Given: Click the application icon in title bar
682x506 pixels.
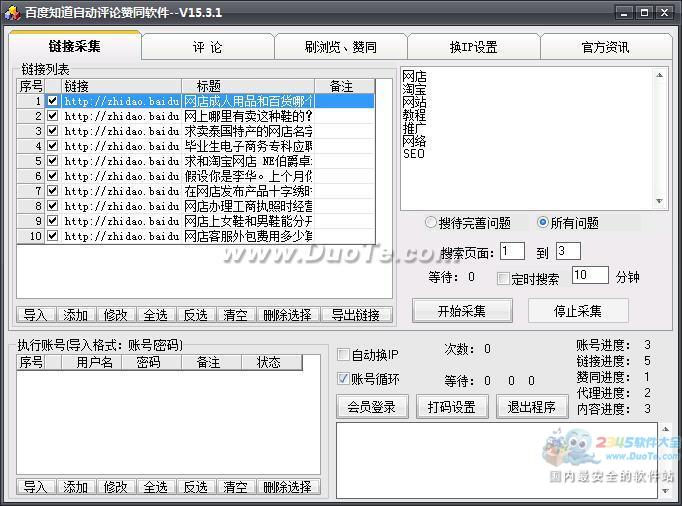Looking at the screenshot, I should pyautogui.click(x=12, y=12).
